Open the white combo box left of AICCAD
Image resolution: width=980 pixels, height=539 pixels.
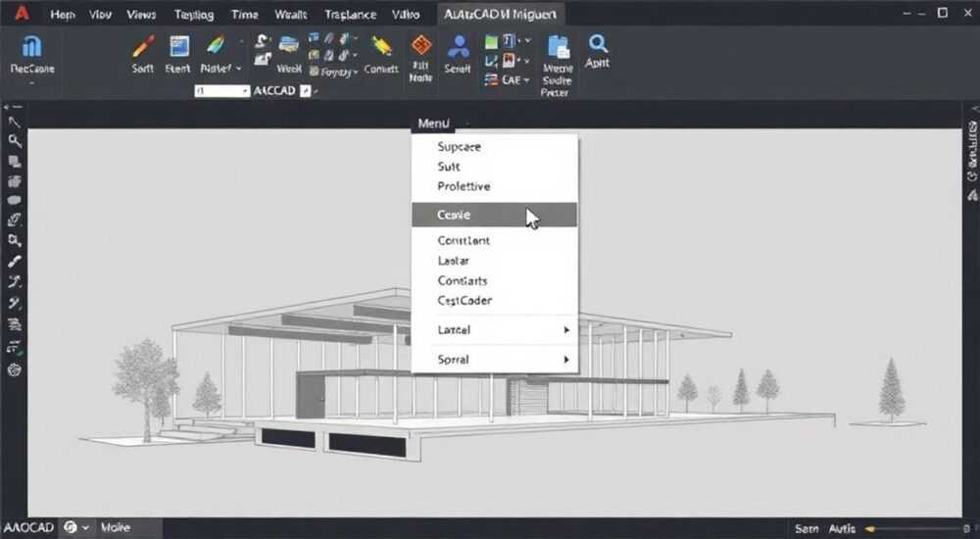pos(221,91)
